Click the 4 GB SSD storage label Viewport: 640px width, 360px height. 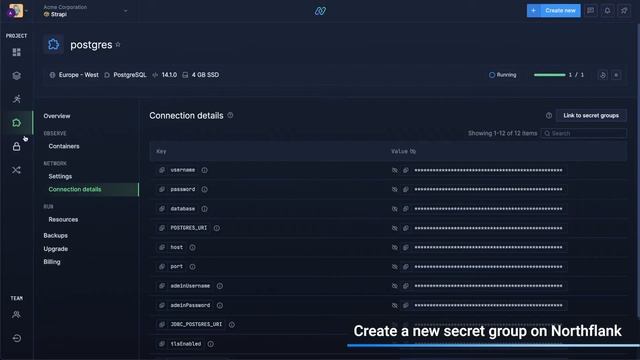(x=205, y=75)
